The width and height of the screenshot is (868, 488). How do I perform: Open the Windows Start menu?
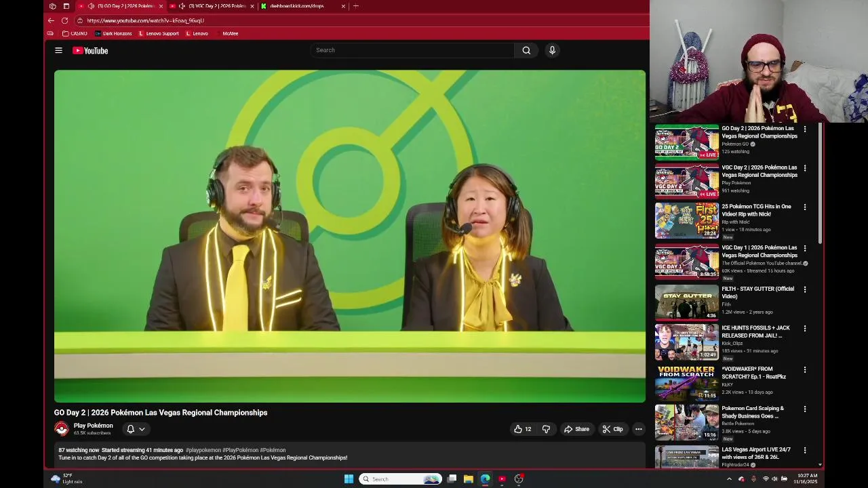click(x=349, y=479)
